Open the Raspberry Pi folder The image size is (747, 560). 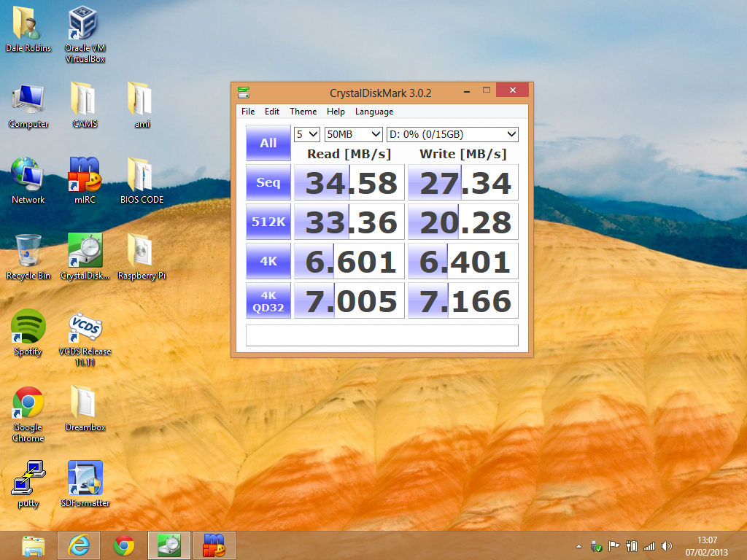pyautogui.click(x=142, y=251)
